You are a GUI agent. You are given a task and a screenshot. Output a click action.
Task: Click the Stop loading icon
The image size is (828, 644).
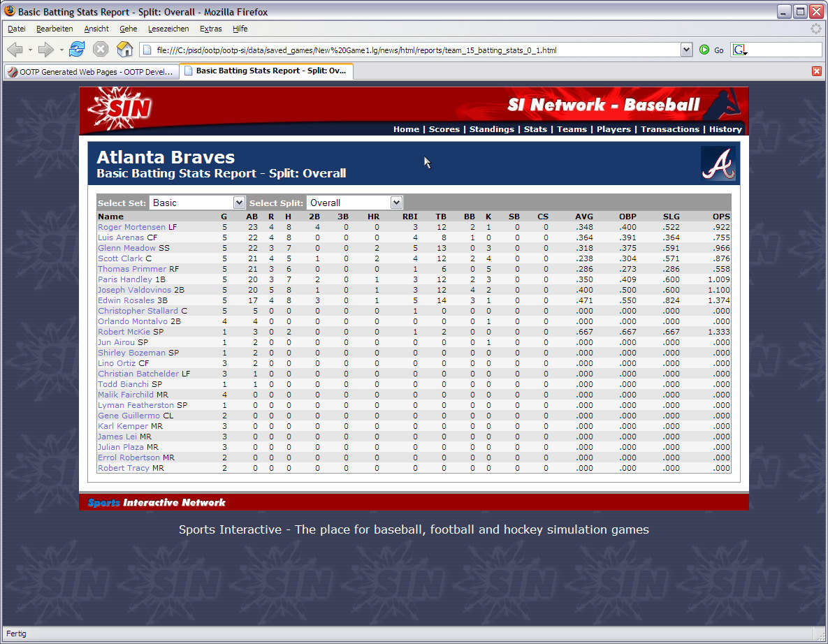[x=101, y=50]
